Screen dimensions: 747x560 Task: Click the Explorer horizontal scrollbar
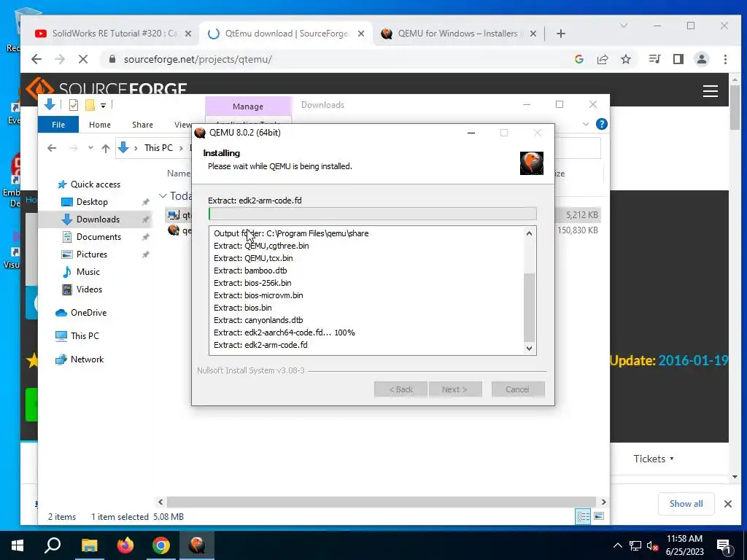coord(382,502)
